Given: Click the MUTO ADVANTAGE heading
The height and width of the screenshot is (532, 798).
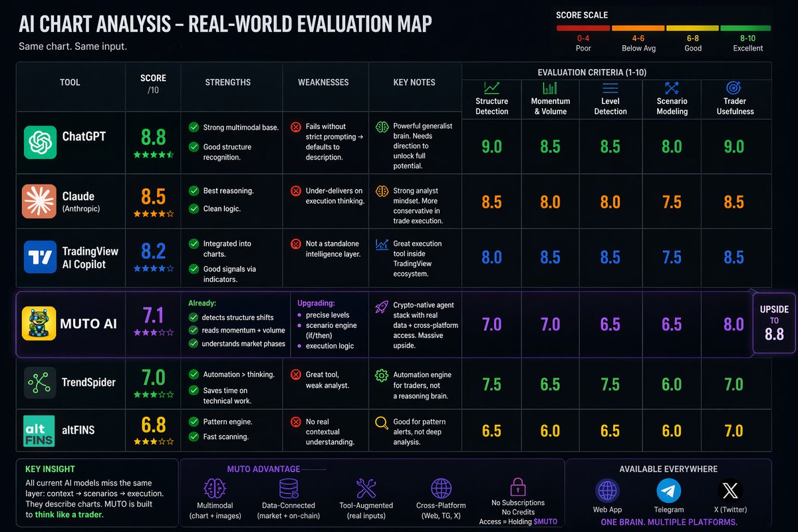Looking at the screenshot, I should point(263,469).
